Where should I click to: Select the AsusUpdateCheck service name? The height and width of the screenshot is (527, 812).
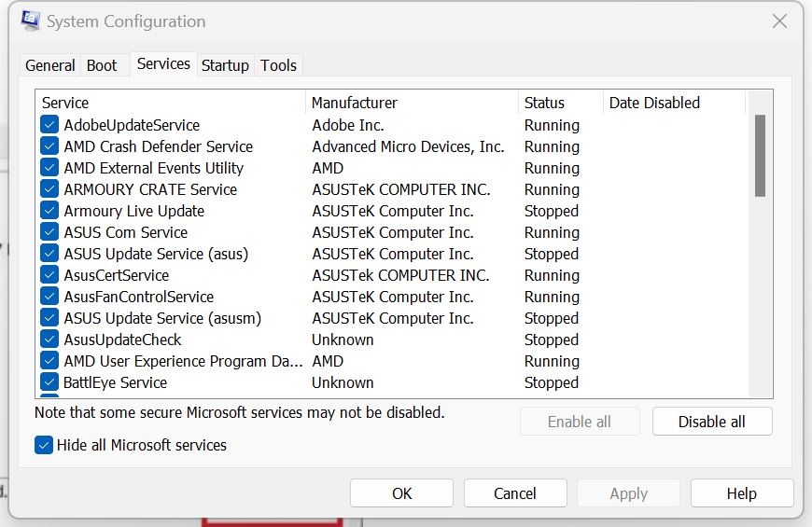coord(122,340)
